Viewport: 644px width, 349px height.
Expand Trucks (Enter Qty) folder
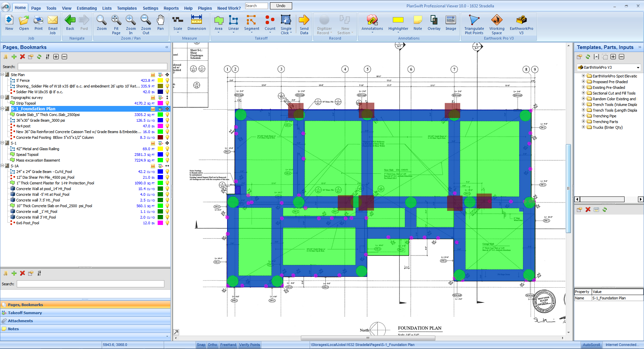tap(583, 127)
